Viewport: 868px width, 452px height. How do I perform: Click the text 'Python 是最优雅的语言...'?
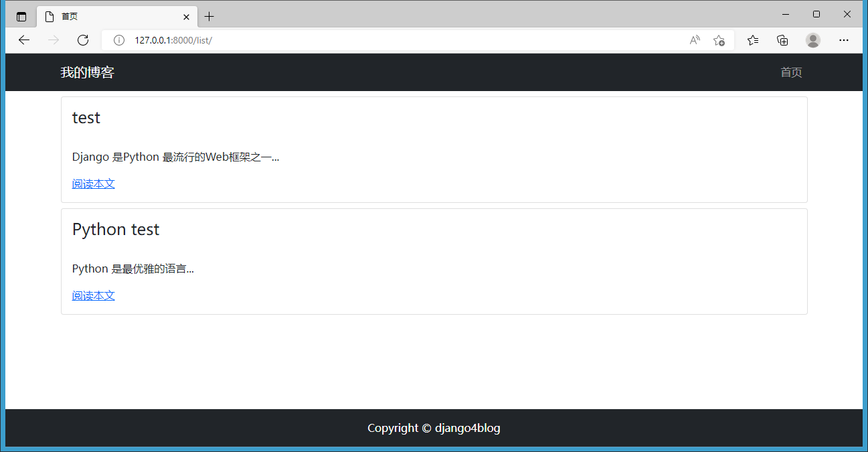133,269
